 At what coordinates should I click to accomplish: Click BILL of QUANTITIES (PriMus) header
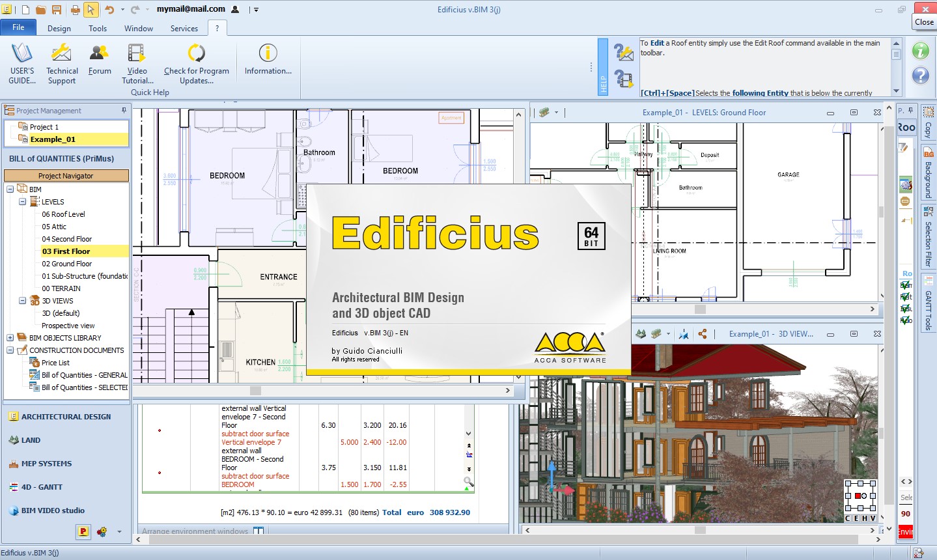[x=61, y=158]
